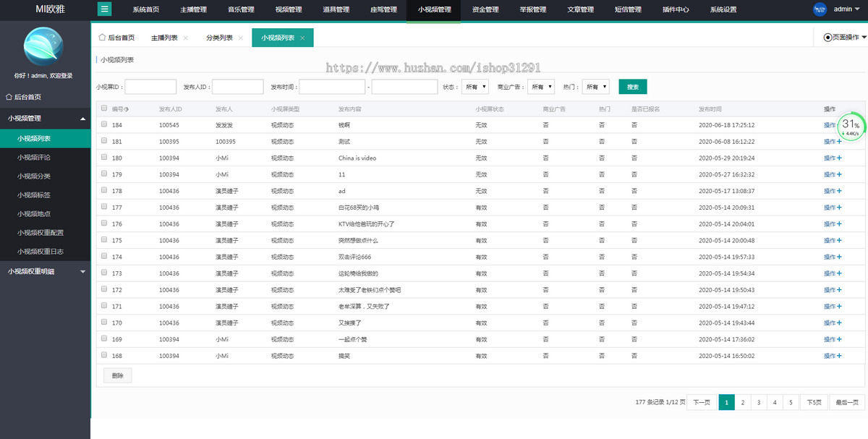Image resolution: width=868 pixels, height=439 pixels.
Task: Focus the 小视屏ID input field
Action: [x=150, y=87]
